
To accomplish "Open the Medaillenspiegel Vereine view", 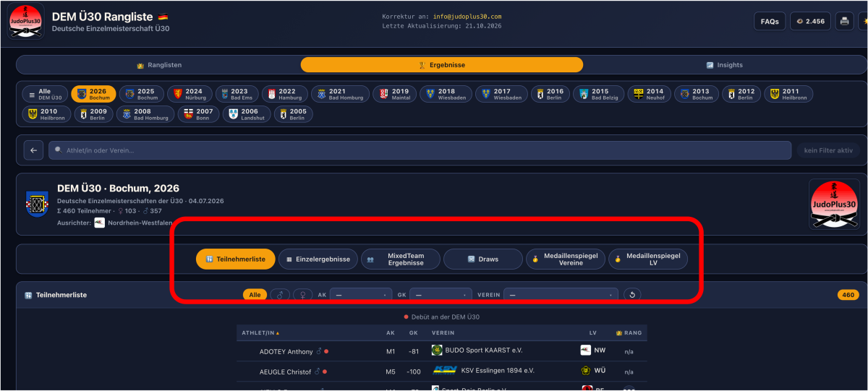I will pos(565,259).
